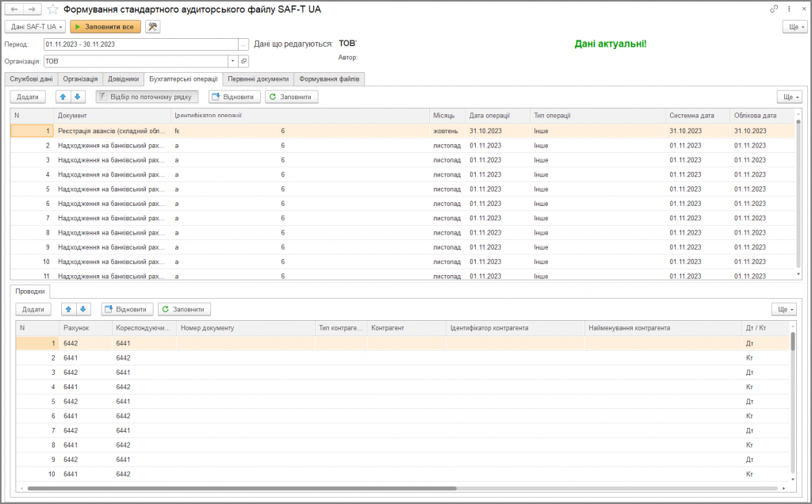Click the Період input field
This screenshot has width=812, height=504.
(x=141, y=44)
